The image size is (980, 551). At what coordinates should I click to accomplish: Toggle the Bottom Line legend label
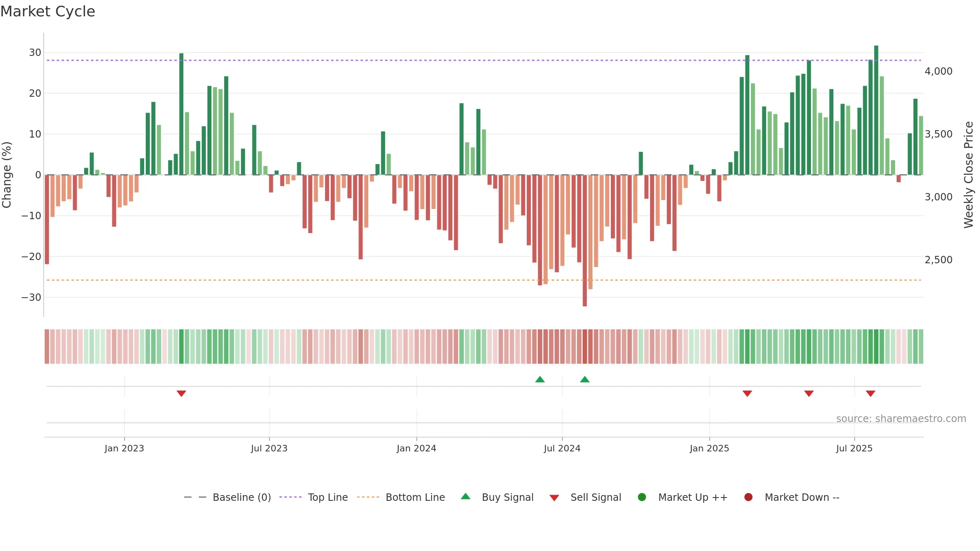(x=415, y=497)
